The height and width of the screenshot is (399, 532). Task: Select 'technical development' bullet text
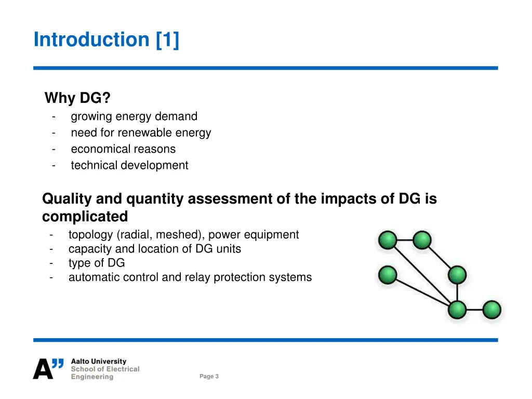pos(129,165)
